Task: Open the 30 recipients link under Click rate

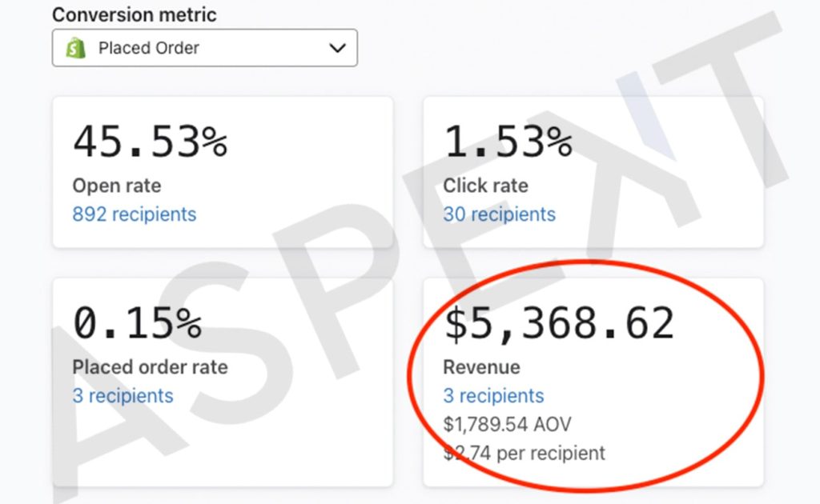Action: 500,214
